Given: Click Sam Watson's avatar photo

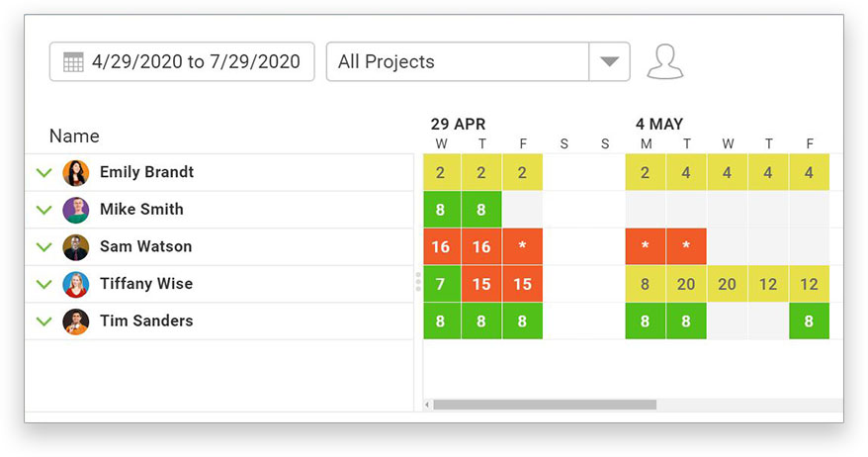Looking at the screenshot, I should tap(76, 247).
